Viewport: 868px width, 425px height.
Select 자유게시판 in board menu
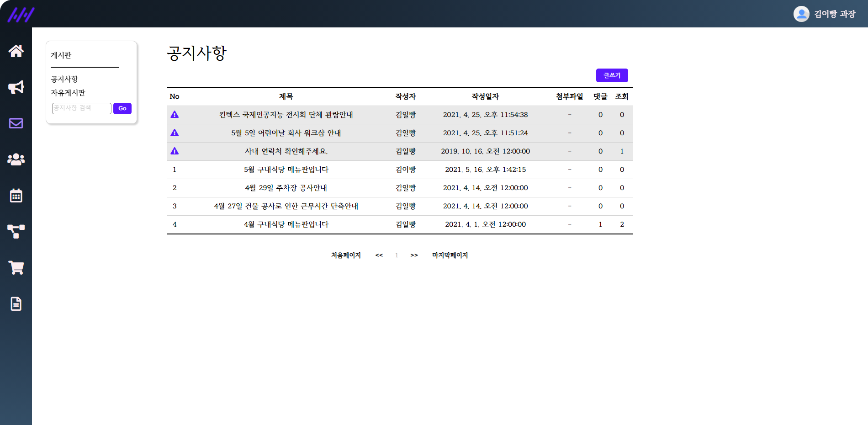coord(68,93)
